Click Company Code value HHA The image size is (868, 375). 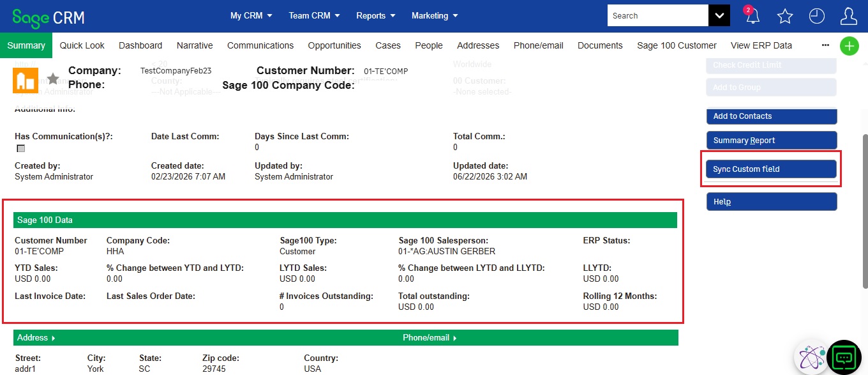(x=116, y=251)
